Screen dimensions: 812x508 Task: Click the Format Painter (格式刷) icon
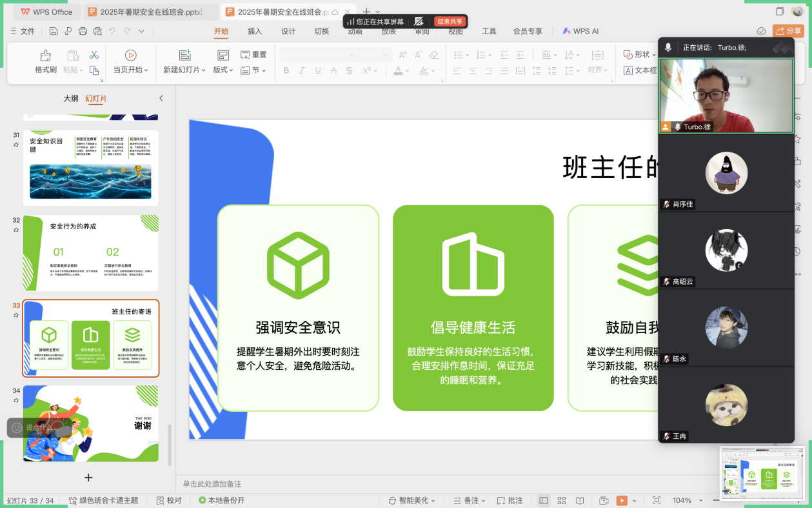point(46,56)
